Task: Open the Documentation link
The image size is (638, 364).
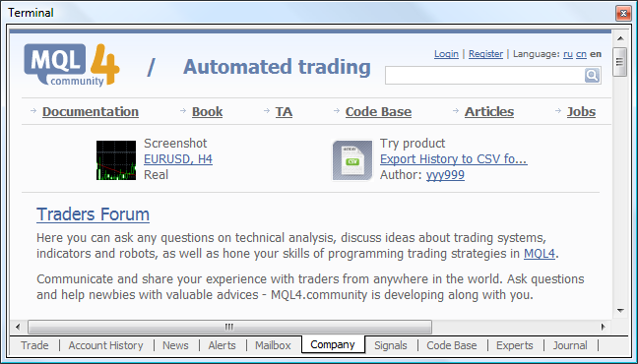Action: click(91, 111)
